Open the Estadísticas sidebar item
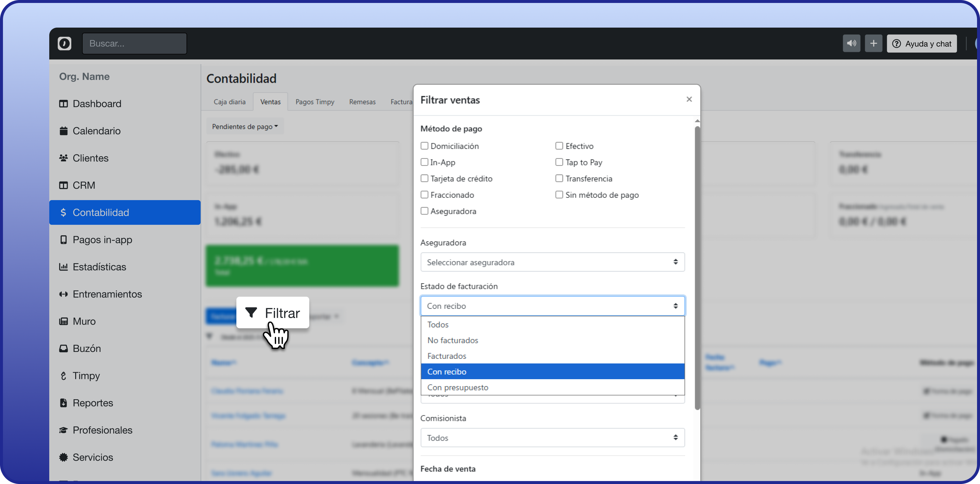 [99, 267]
